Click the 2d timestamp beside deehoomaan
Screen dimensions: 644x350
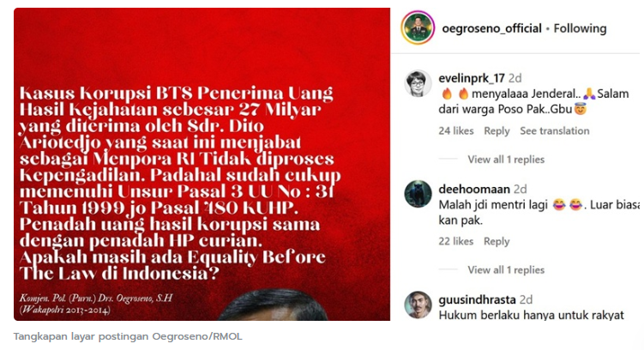point(520,189)
